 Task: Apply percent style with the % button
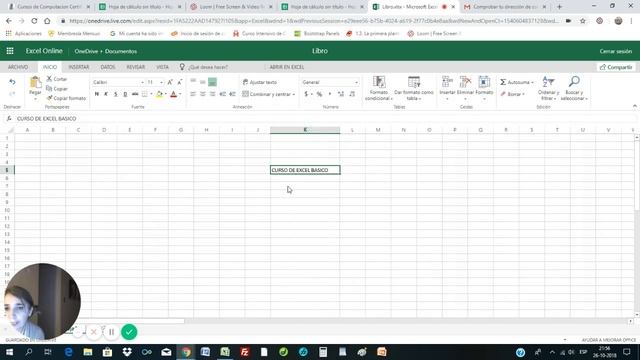tap(319, 94)
